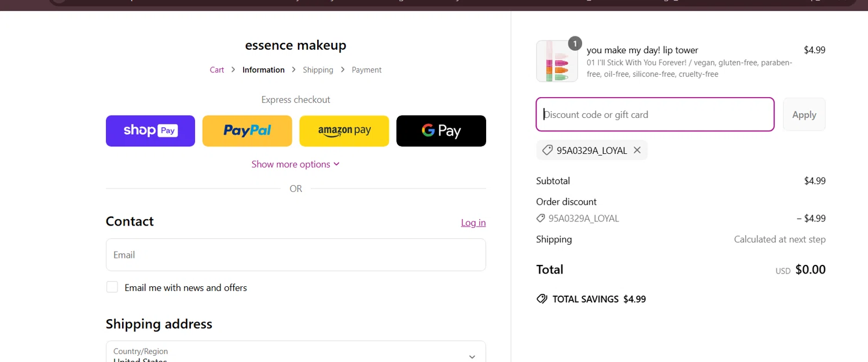Choose the Amazon Pay express checkout
Screen dimensions: 868x362
point(344,131)
